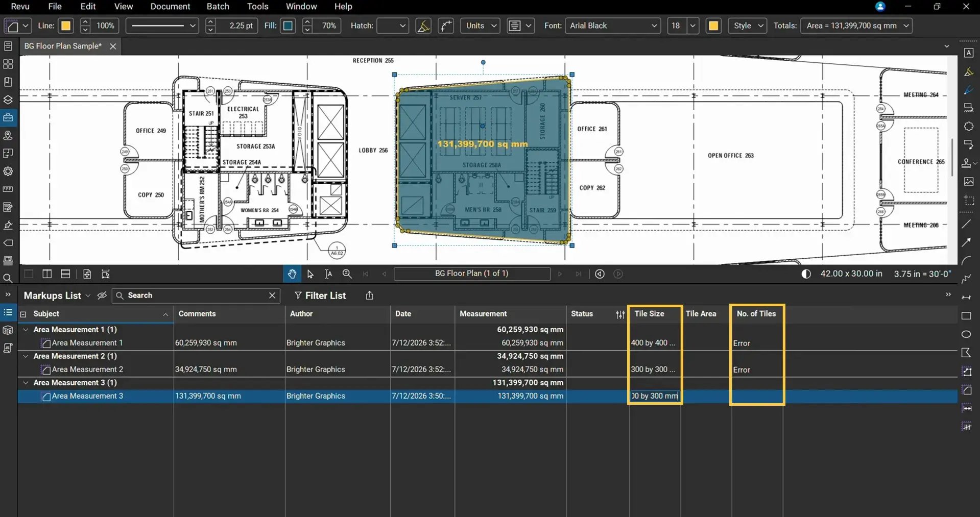Collapse Area Measurement 2 group
This screenshot has height=517, width=980.
coord(26,356)
